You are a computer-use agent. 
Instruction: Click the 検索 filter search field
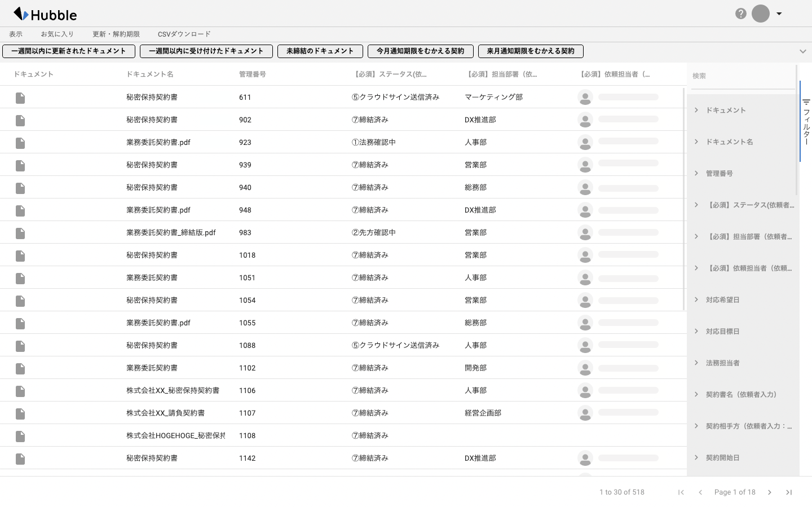coord(742,76)
